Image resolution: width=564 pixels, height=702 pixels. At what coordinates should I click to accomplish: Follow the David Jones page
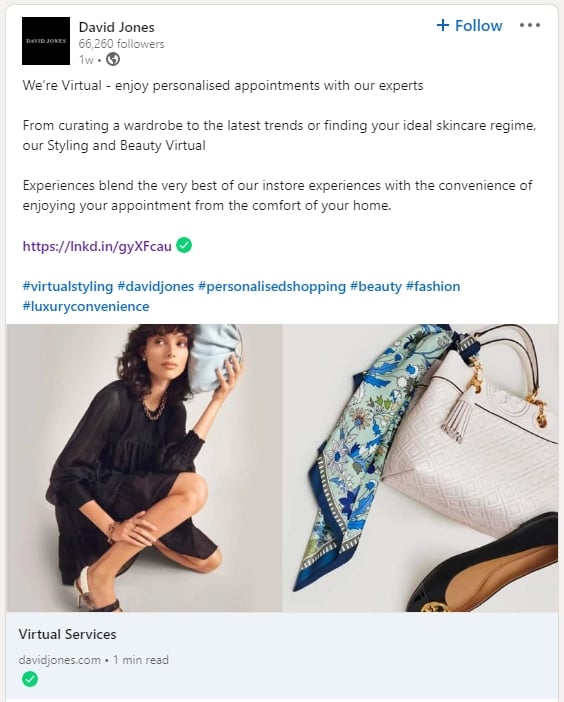(469, 26)
